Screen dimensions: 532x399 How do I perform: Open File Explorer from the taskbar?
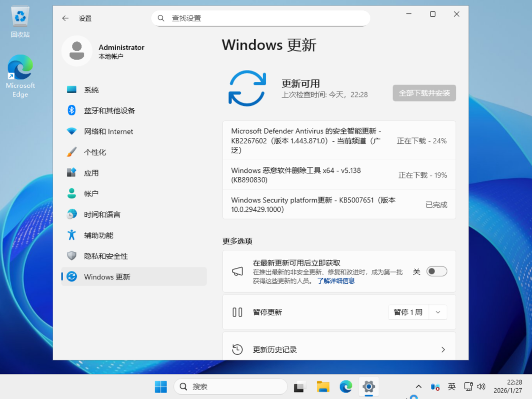pyautogui.click(x=323, y=387)
